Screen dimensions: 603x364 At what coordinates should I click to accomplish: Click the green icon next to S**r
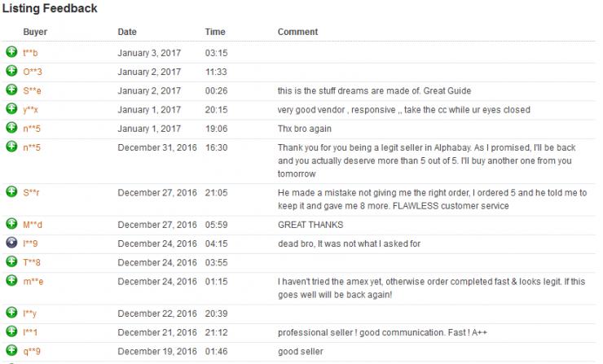click(11, 191)
